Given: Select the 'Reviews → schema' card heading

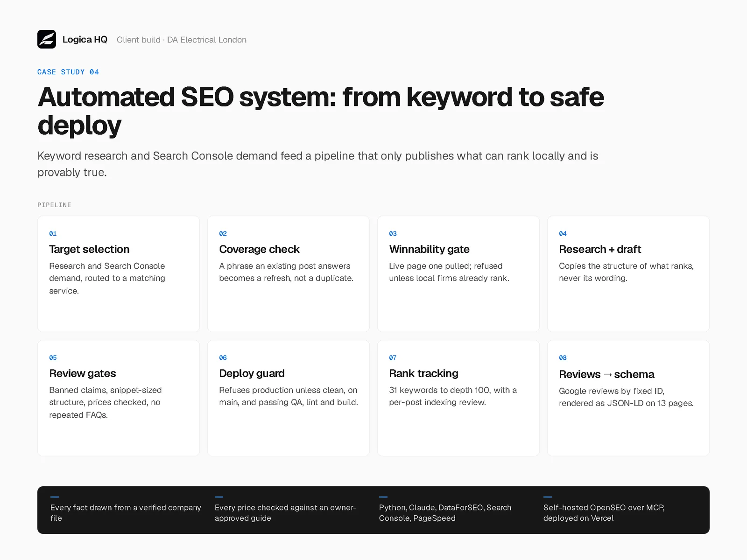Looking at the screenshot, I should click(x=606, y=374).
